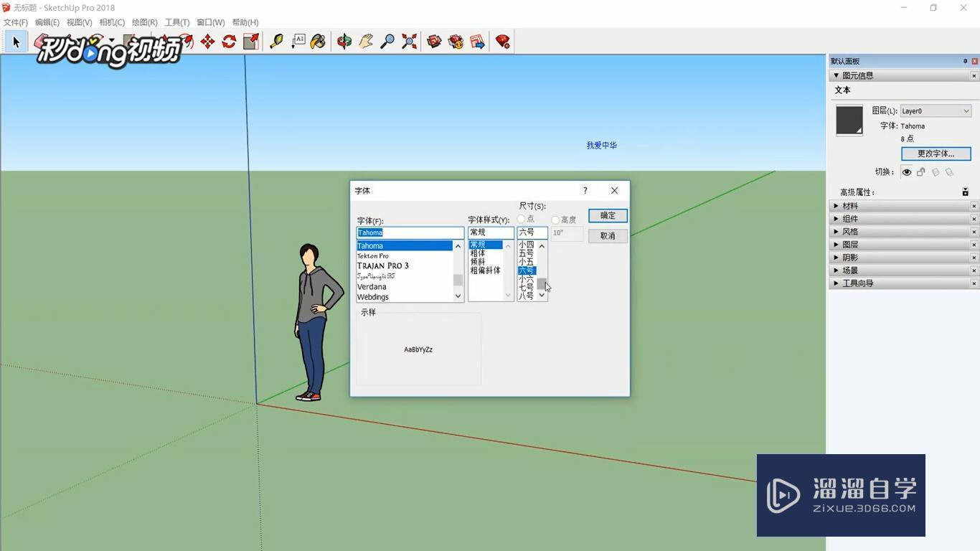
Task: Click the 更改字体... button
Action: tap(936, 154)
